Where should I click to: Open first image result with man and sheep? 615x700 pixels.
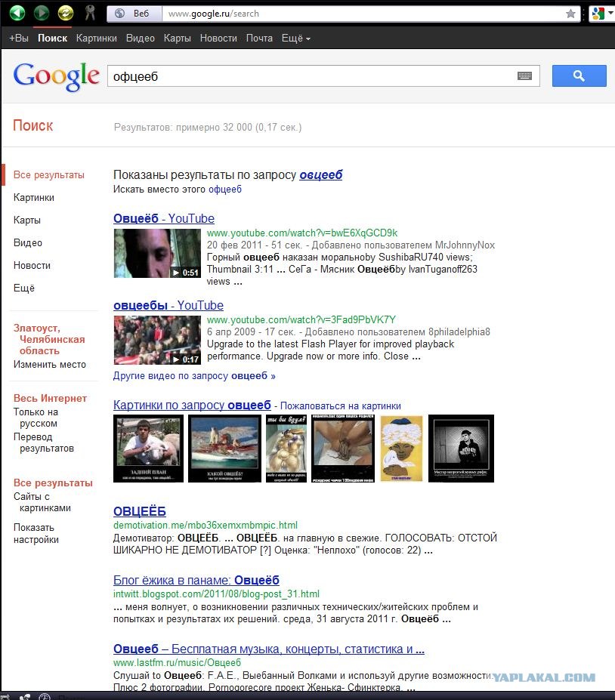[x=148, y=449]
